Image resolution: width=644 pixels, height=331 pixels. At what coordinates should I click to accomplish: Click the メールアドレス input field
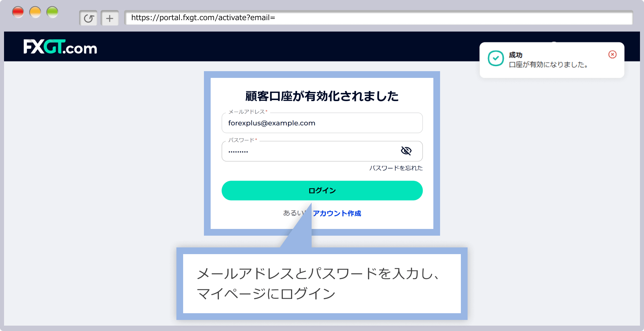point(322,123)
